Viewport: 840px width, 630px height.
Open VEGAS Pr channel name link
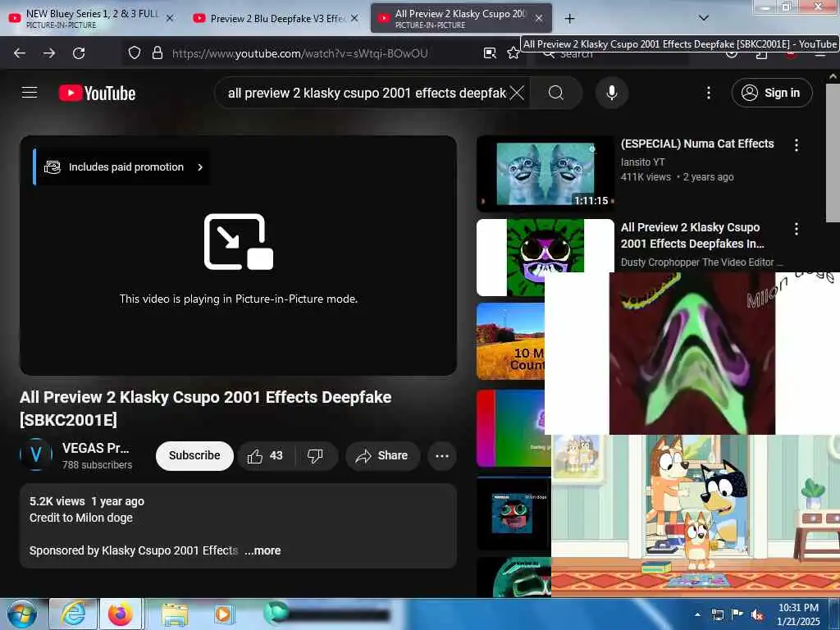click(x=95, y=448)
